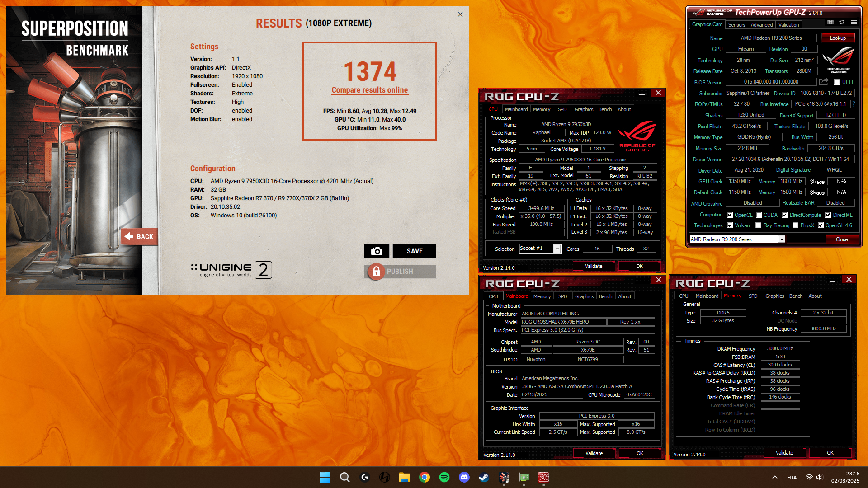Switch to GPU-Z Sensors tab
Image resolution: width=868 pixels, height=488 pixels.
tap(736, 25)
